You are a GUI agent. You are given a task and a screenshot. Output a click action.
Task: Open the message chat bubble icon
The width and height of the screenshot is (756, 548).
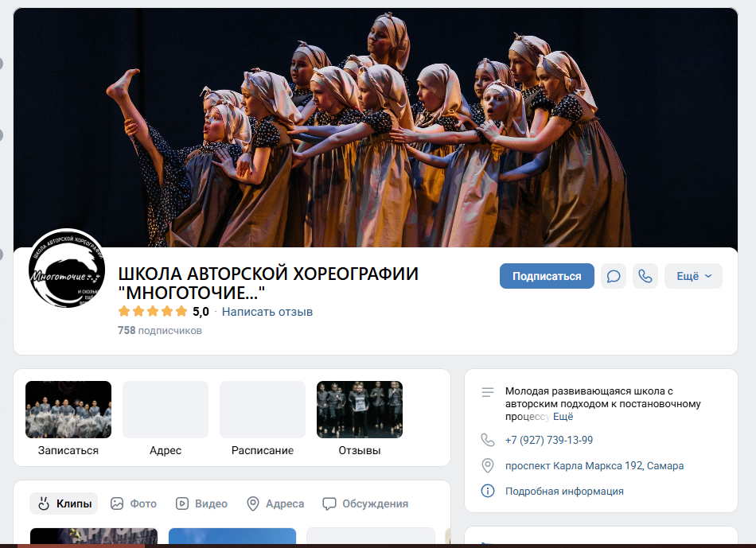pyautogui.click(x=614, y=276)
